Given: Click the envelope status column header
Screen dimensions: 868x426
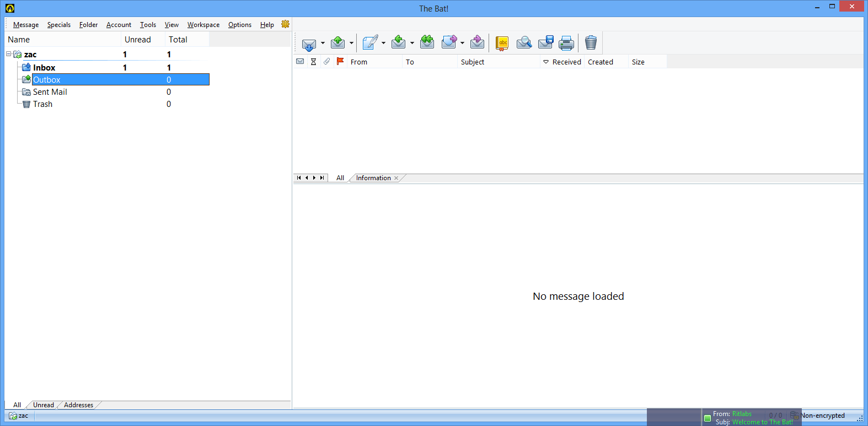Looking at the screenshot, I should 300,62.
